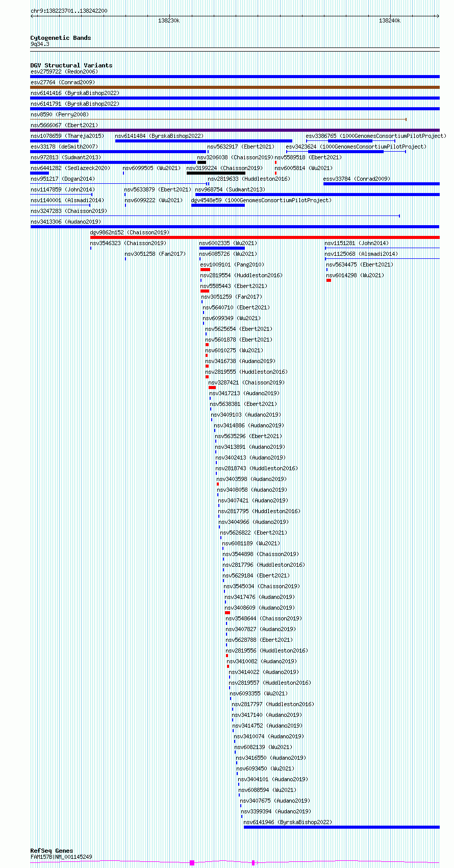Click esv1009101 (Pang2010) label
Image resolution: width=454 pixels, height=868 pixels.
click(x=232, y=264)
